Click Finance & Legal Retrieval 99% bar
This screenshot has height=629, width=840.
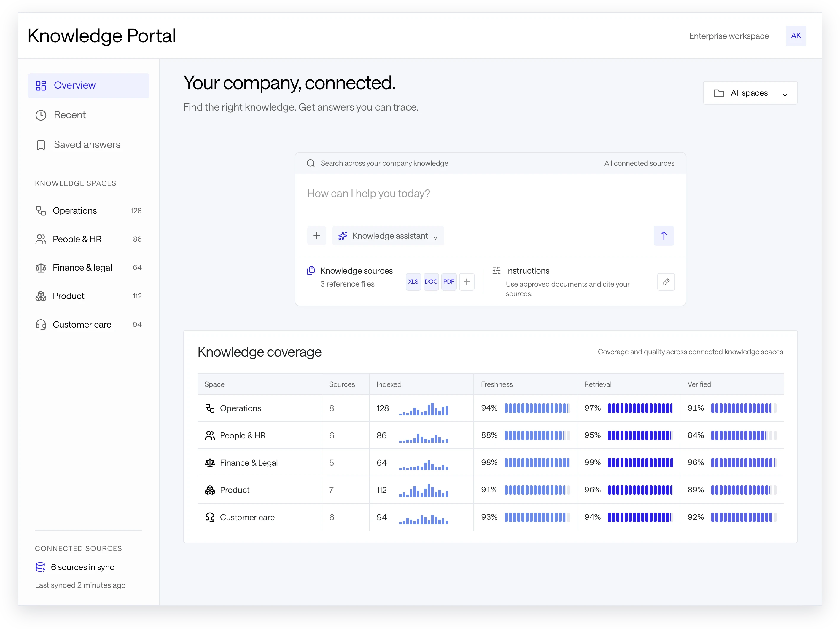tap(640, 463)
